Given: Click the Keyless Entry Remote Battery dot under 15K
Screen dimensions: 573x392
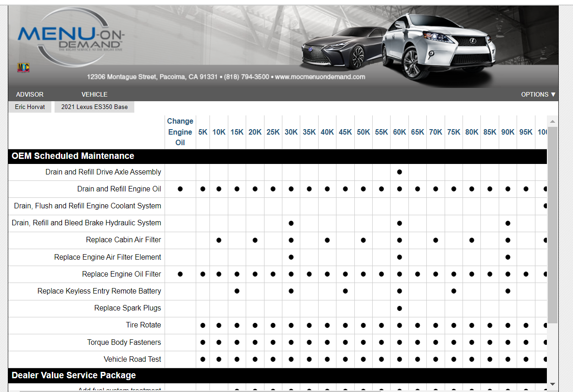Looking at the screenshot, I should [237, 291].
